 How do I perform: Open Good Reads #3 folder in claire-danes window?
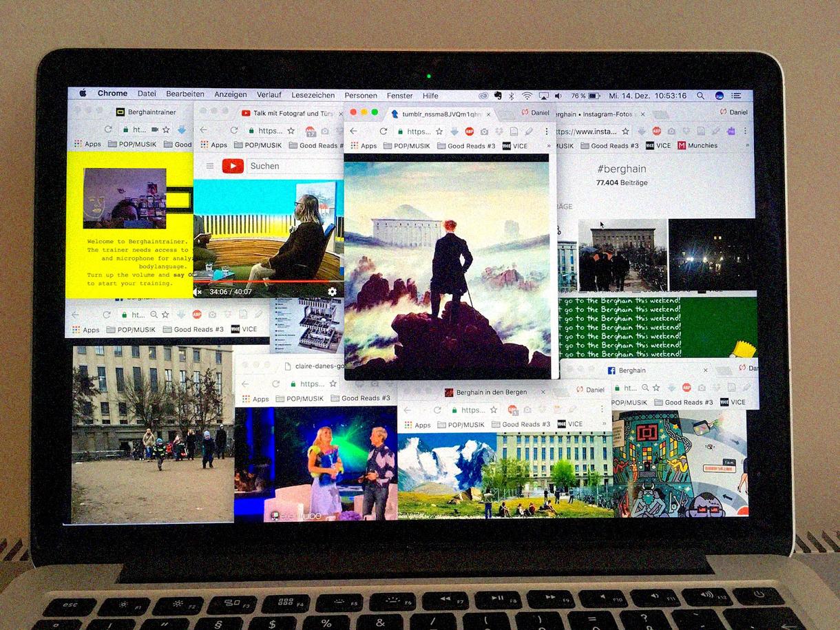(360, 399)
